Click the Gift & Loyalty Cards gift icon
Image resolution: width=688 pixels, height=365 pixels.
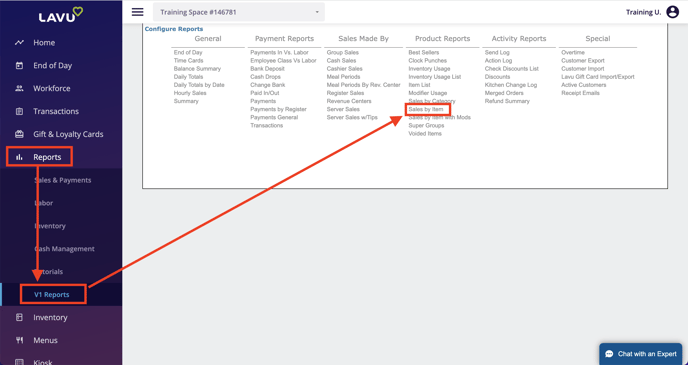pos(19,134)
